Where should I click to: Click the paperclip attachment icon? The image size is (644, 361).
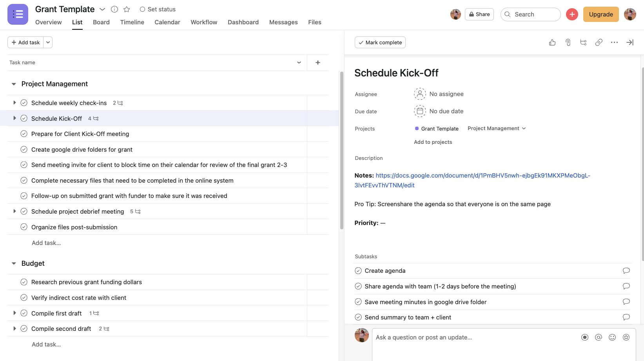coord(568,42)
